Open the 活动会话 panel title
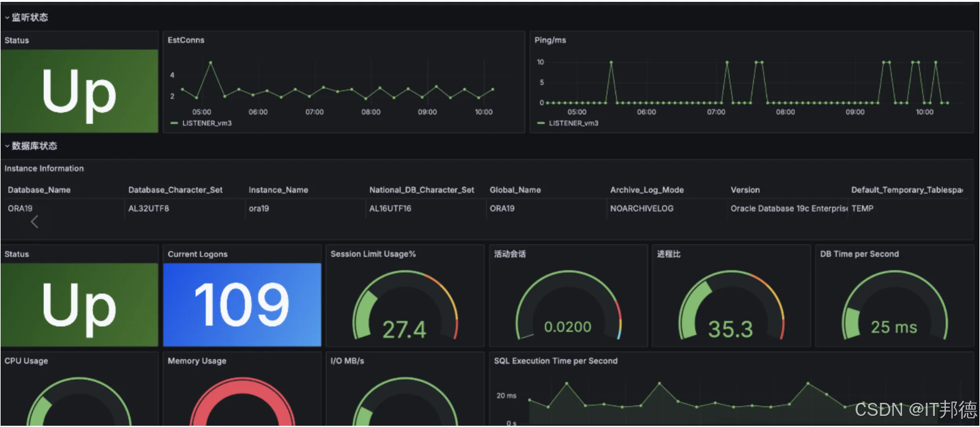Viewport: 980px width, 427px height. click(510, 254)
